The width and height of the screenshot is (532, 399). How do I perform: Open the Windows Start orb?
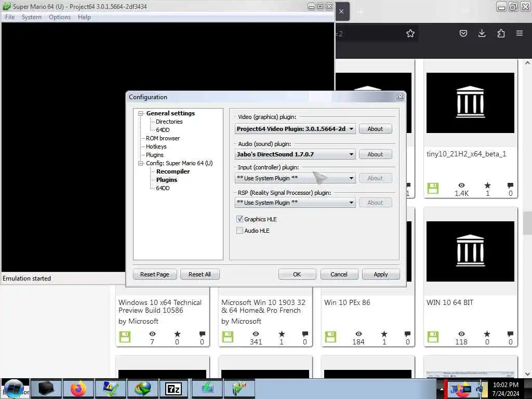(x=14, y=389)
